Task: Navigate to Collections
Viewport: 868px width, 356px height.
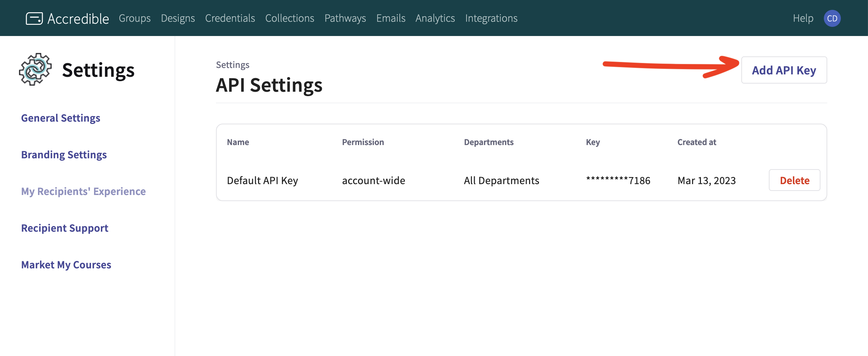Action: tap(290, 18)
